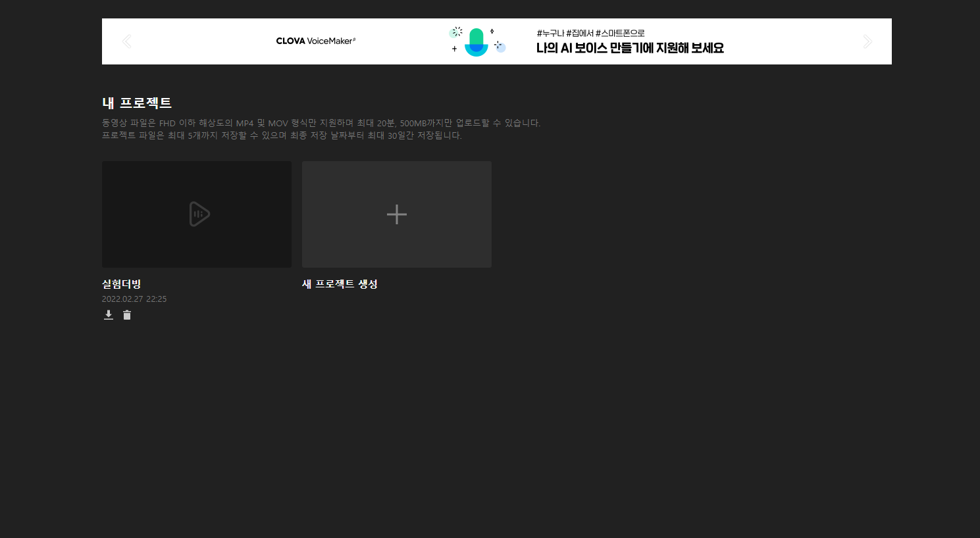Click hashtags #누구나 #집에서 #스마트폰으로 in banner
Viewport: 980px width, 538px height.
(x=590, y=33)
